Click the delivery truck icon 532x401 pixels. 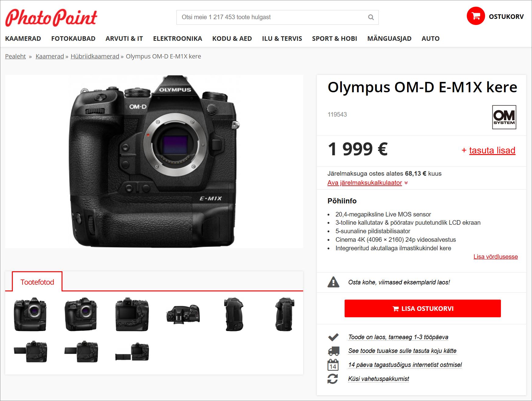click(x=333, y=351)
